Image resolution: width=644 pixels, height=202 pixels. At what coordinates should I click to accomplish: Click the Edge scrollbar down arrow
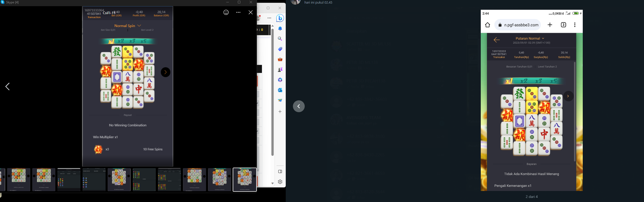click(272, 184)
